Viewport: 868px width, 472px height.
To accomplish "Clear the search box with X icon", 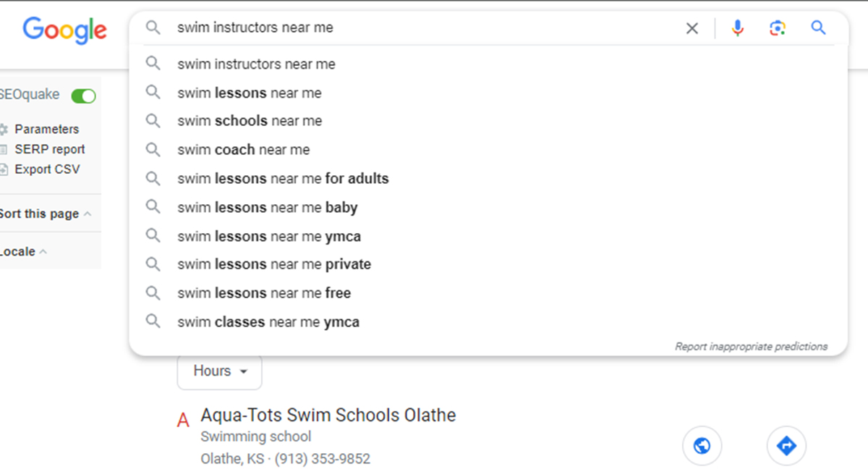I will tap(692, 28).
